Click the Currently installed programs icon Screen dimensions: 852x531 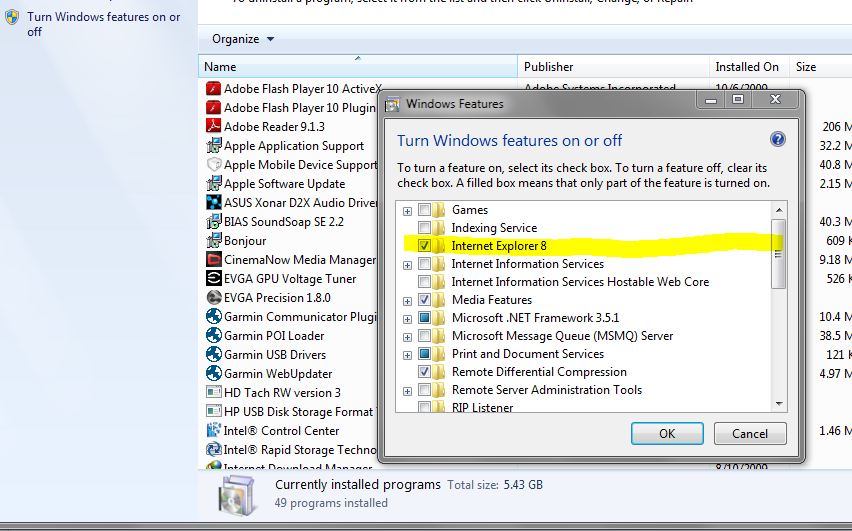click(x=236, y=495)
